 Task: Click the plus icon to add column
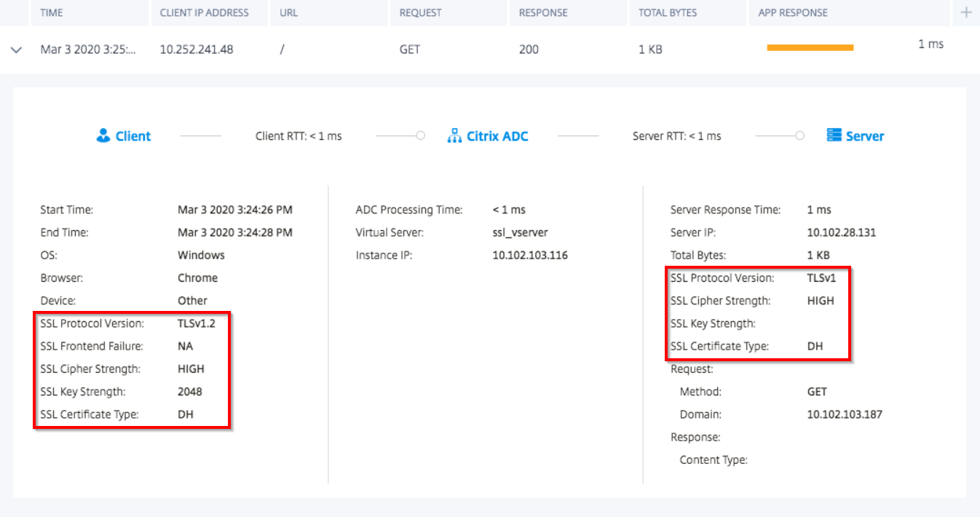965,12
